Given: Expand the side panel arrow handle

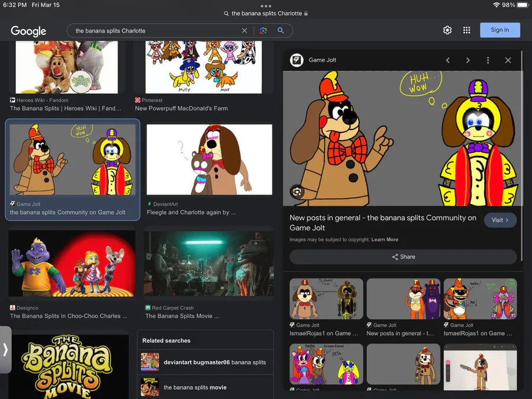Looking at the screenshot, I should (x=5, y=349).
